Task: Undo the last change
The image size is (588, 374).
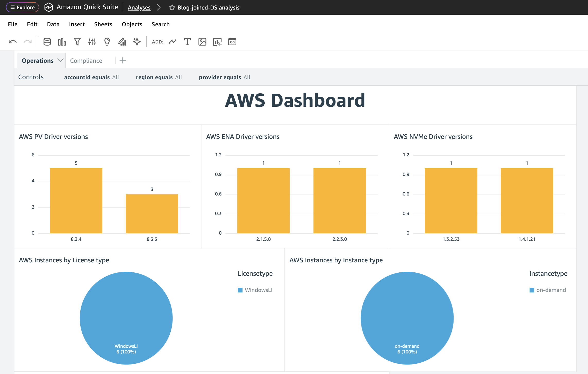Action: (12, 41)
